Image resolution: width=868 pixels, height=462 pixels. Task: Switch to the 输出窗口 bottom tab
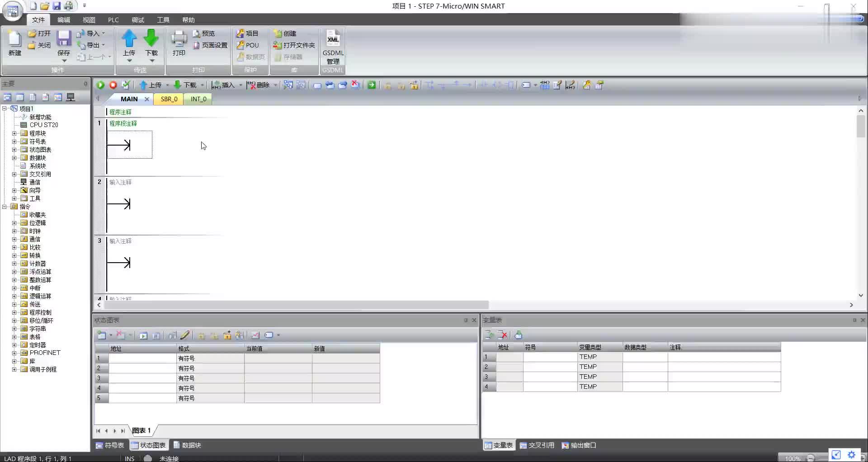pos(579,445)
